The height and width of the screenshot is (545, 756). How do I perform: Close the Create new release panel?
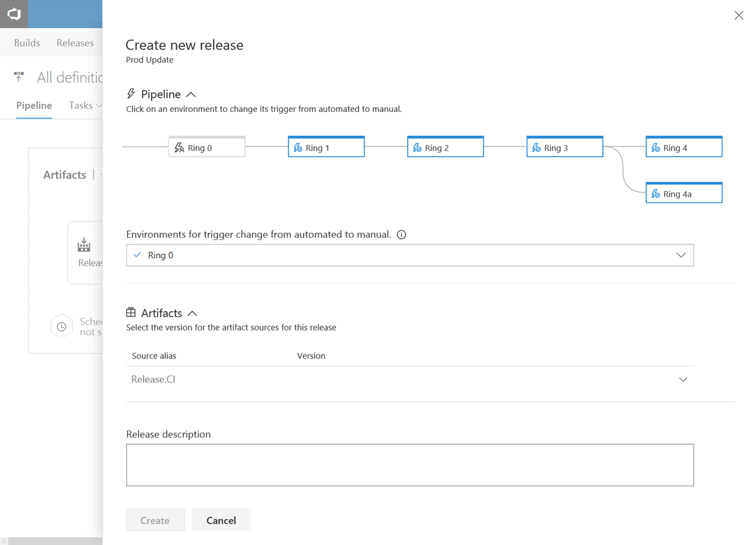[x=739, y=15]
